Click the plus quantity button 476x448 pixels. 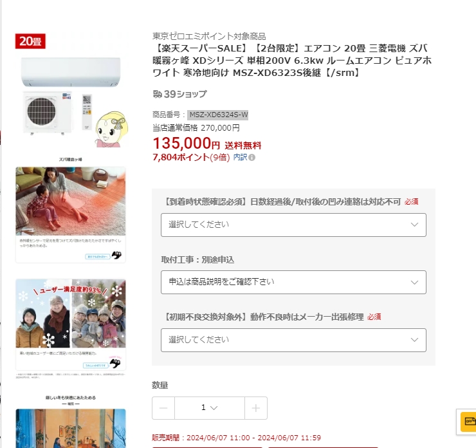pos(256,408)
